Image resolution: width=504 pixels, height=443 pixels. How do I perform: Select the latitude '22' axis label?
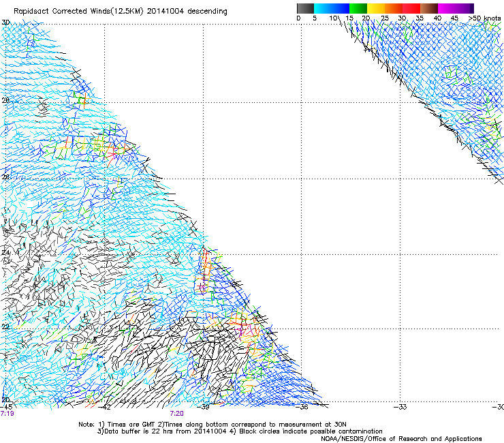(5, 326)
